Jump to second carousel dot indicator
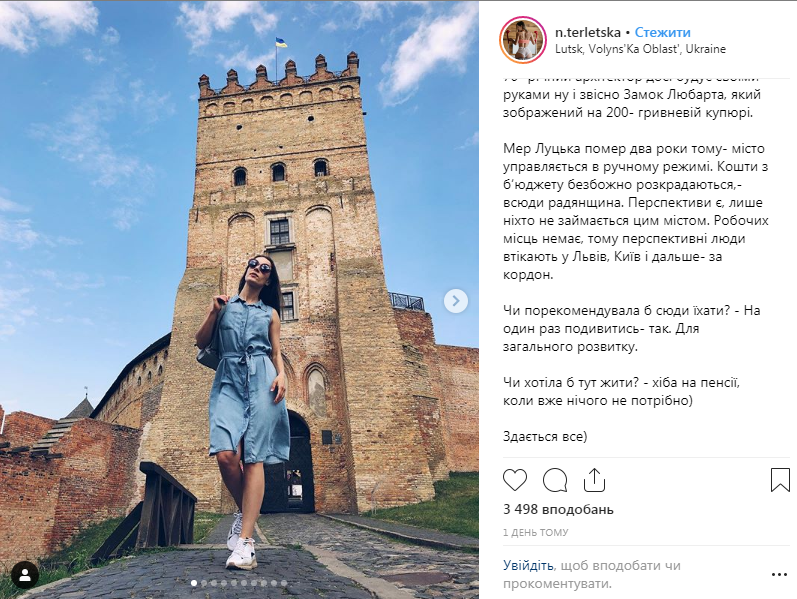797x599 pixels. click(204, 583)
